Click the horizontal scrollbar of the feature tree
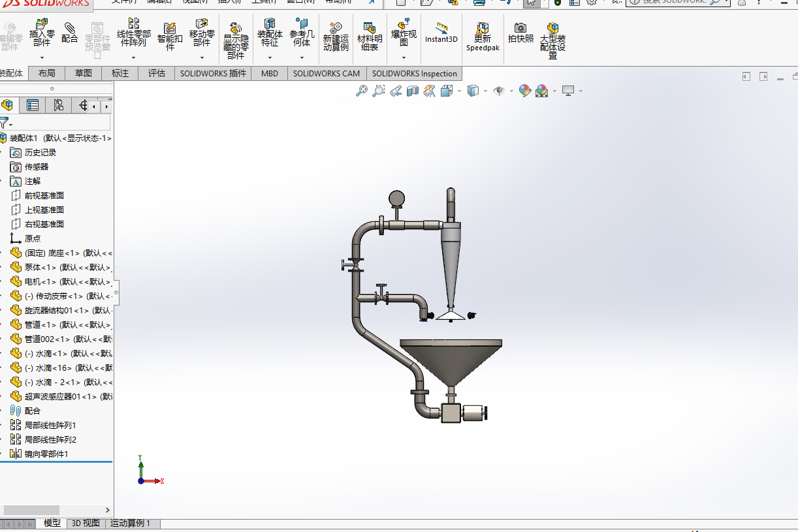 tap(31, 510)
